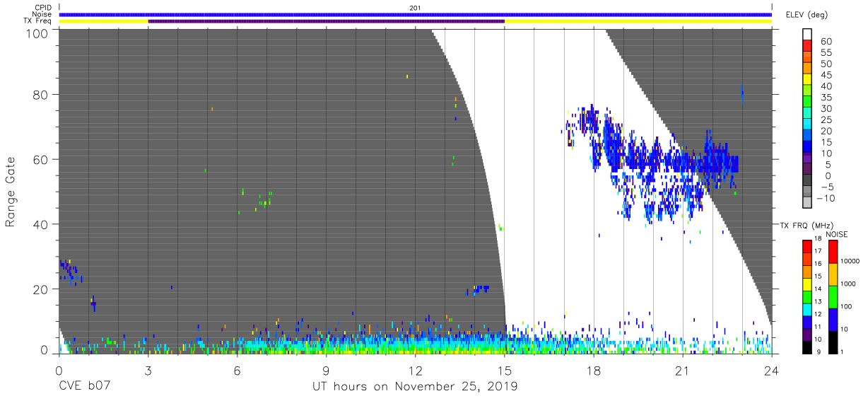The image size is (868, 401).
Task: Click the white top segment of the ELEV colorbar
Action: point(809,35)
